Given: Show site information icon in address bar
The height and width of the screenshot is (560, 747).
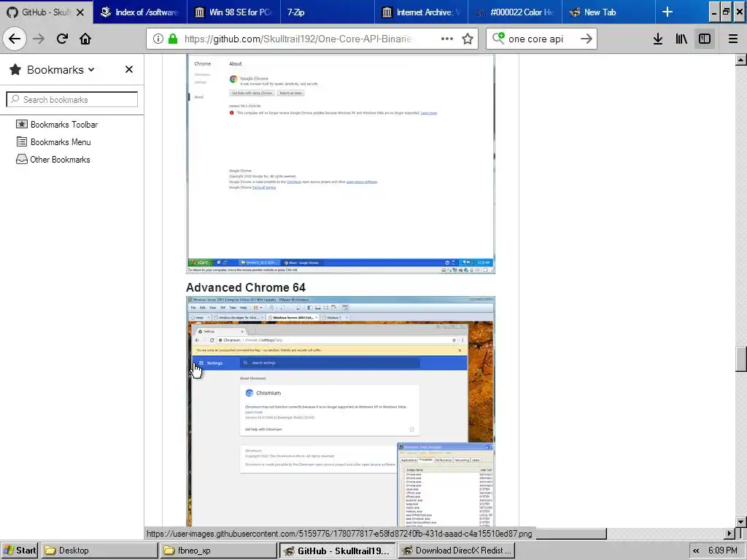Looking at the screenshot, I should 158,39.
